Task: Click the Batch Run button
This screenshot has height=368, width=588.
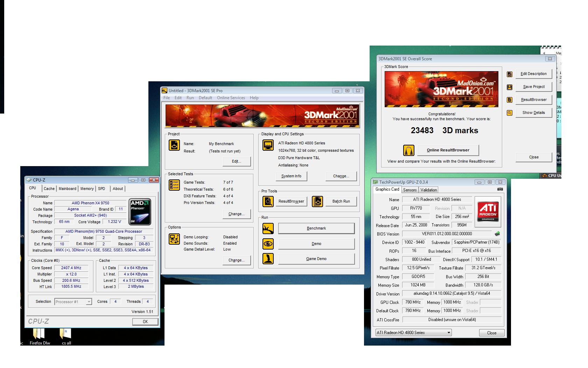Action: (x=341, y=201)
